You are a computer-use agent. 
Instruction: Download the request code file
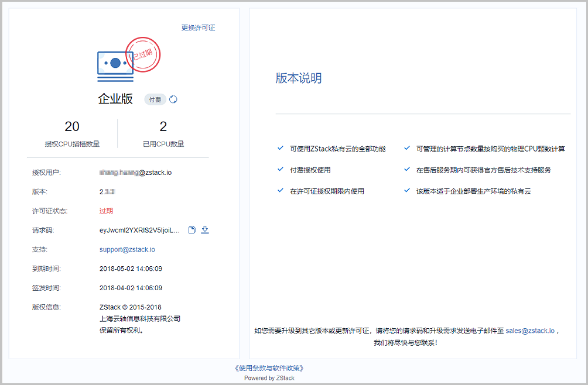point(205,229)
